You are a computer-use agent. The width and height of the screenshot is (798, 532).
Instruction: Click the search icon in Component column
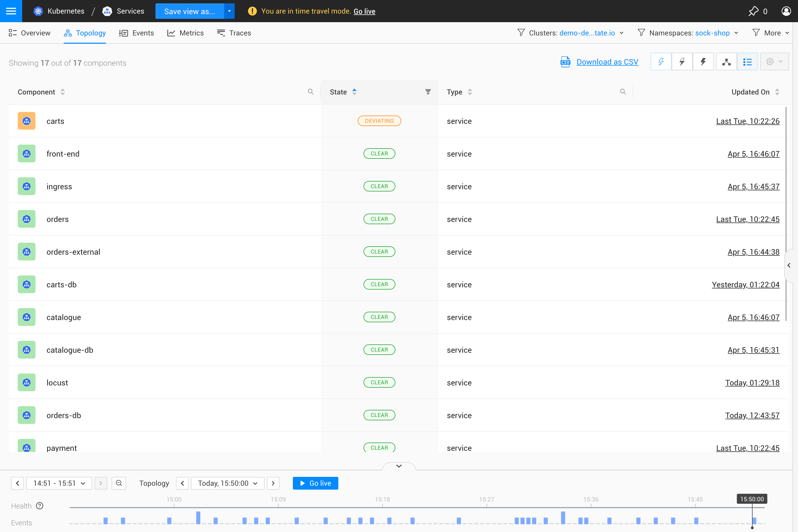[x=310, y=92]
